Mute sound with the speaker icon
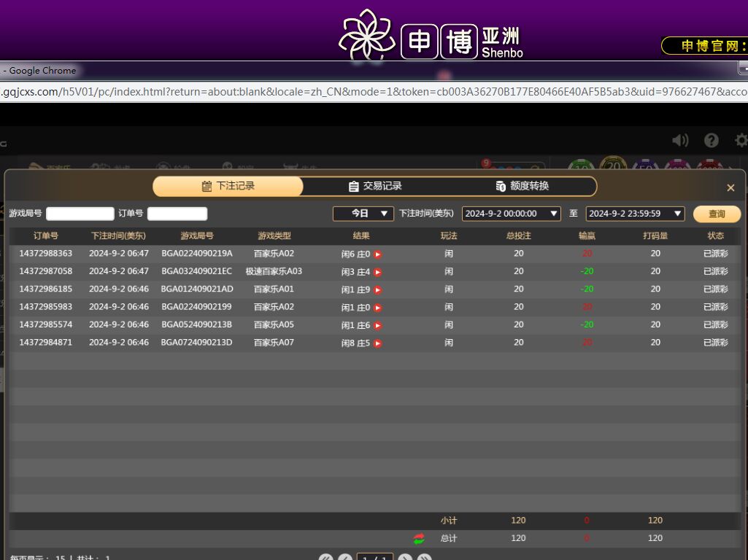The height and width of the screenshot is (560, 748). (x=680, y=141)
